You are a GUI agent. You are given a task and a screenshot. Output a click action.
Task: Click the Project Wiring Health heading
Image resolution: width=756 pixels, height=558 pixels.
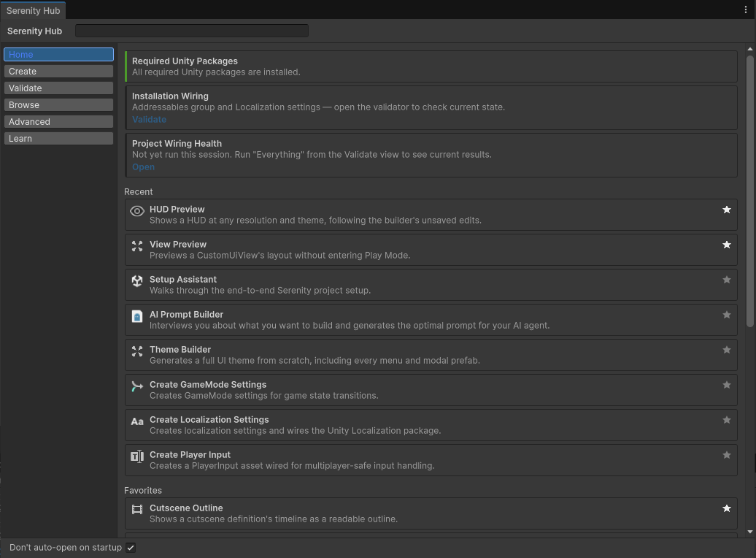point(177,144)
